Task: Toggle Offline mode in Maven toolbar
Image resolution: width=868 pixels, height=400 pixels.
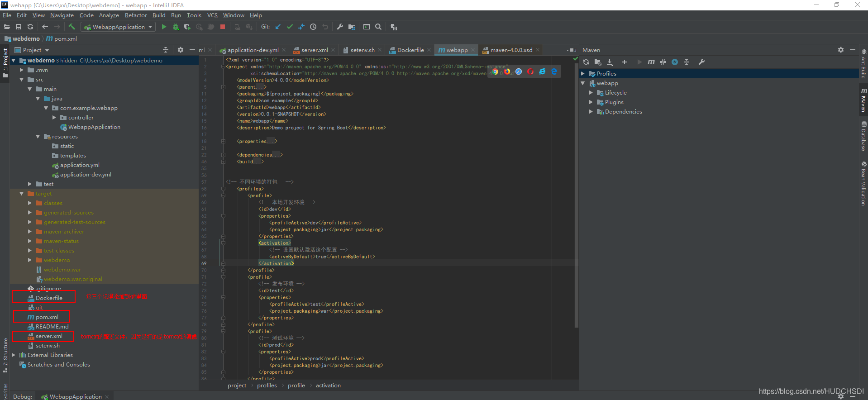Action: coord(675,62)
